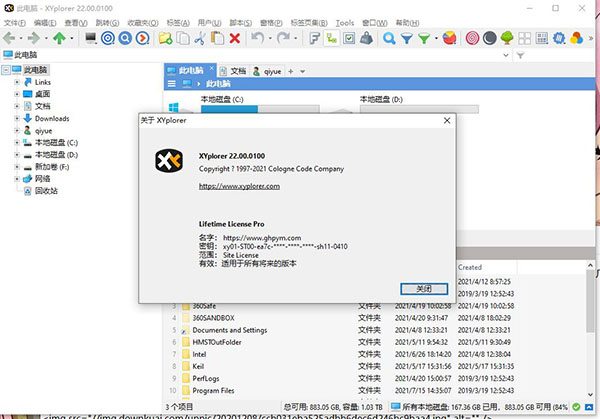This screenshot has width=600, height=419.
Task: Toggle the checkbox selection toolbar icon
Action: point(349,38)
